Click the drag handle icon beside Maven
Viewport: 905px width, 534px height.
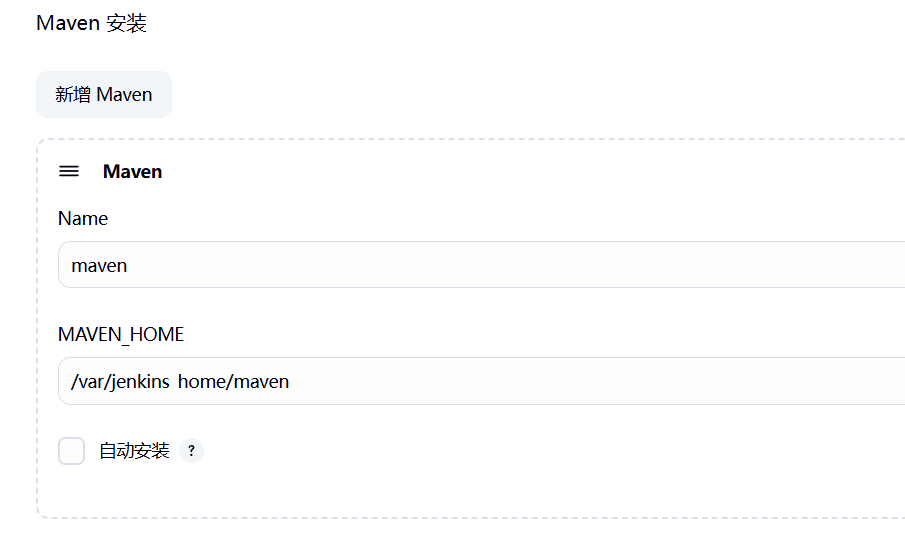point(69,171)
